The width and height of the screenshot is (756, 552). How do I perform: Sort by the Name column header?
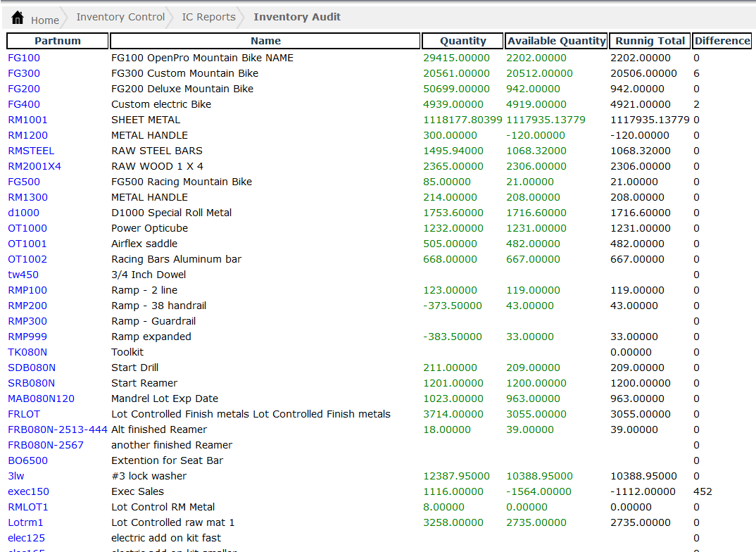point(265,41)
